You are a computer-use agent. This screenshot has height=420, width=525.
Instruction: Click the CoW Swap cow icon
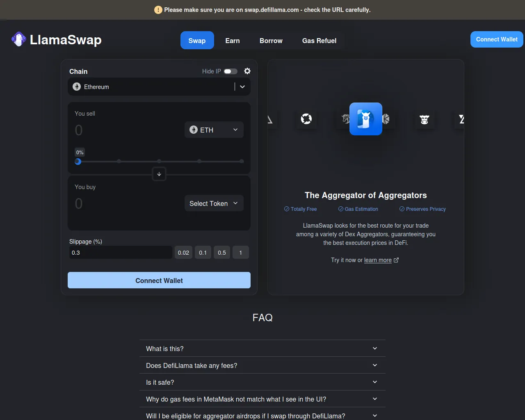click(x=425, y=119)
